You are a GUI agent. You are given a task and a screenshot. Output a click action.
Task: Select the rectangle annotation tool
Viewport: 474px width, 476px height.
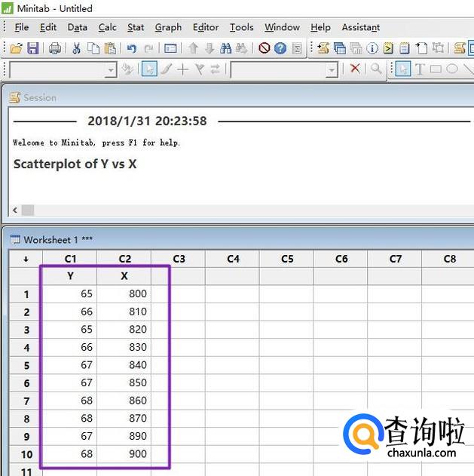coord(436,69)
